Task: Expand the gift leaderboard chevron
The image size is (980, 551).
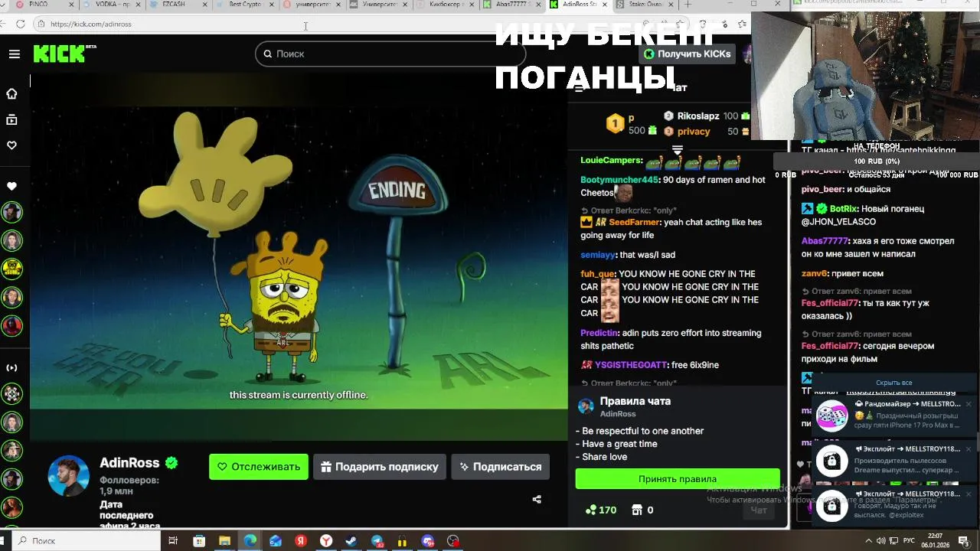Action: (x=678, y=149)
